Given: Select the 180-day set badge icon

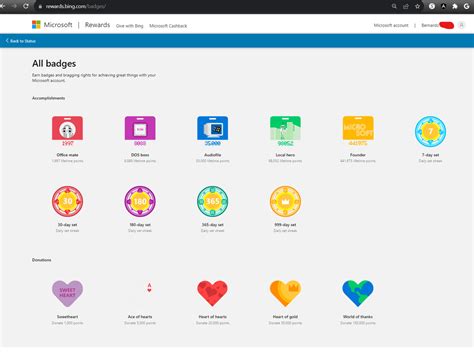Looking at the screenshot, I should 140,201.
